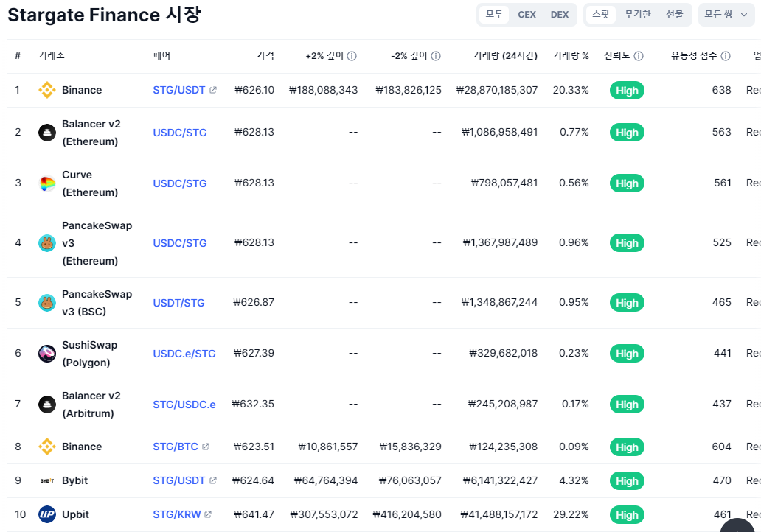Open the STG/KRW pair link
Screen dimensions: 761x532
pyautogui.click(x=177, y=514)
